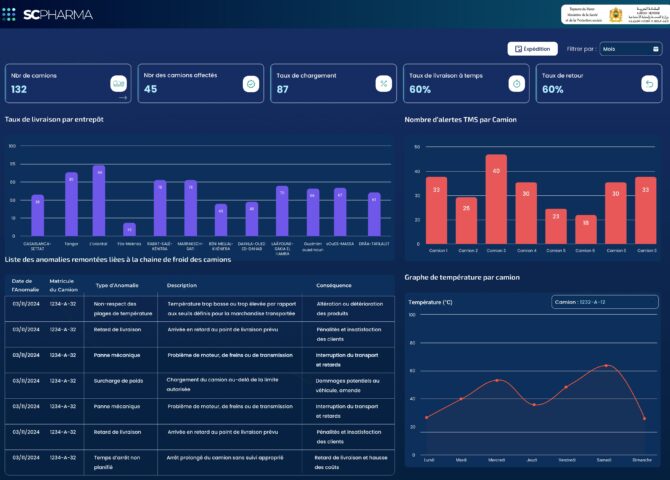Click the Type d'Anomalie column header

tap(116, 285)
